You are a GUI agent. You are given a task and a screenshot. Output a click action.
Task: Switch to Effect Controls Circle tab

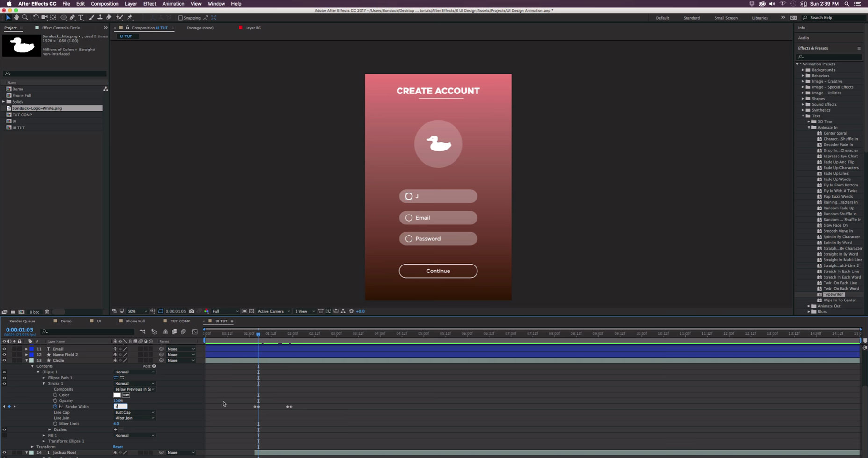point(61,28)
